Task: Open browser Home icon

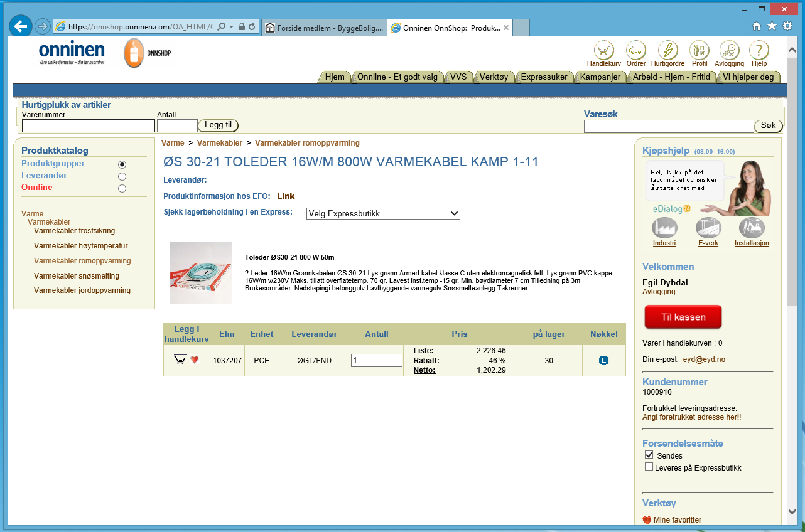Action: pyautogui.click(x=757, y=26)
